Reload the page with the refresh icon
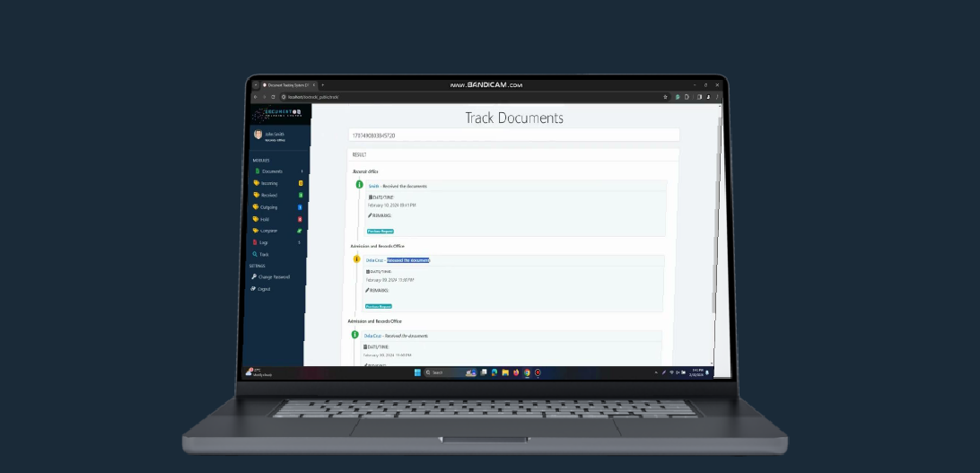Screen dimensions: 980x473 [x=273, y=97]
